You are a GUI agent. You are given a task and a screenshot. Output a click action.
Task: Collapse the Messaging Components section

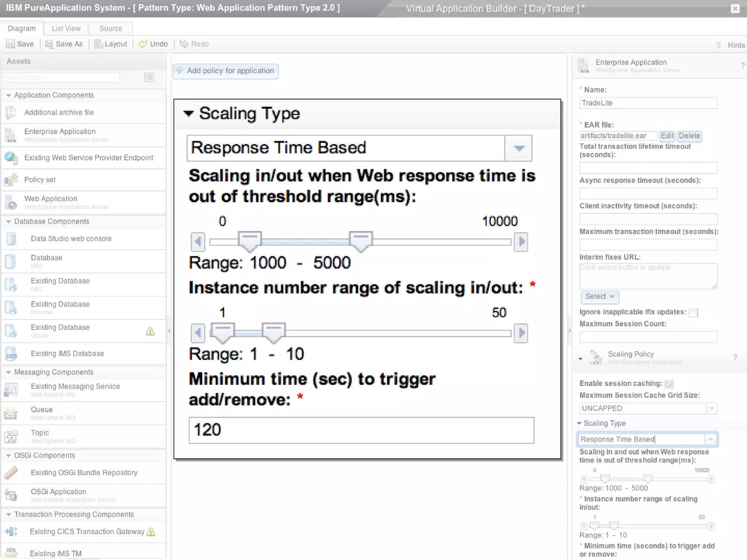pos(8,372)
